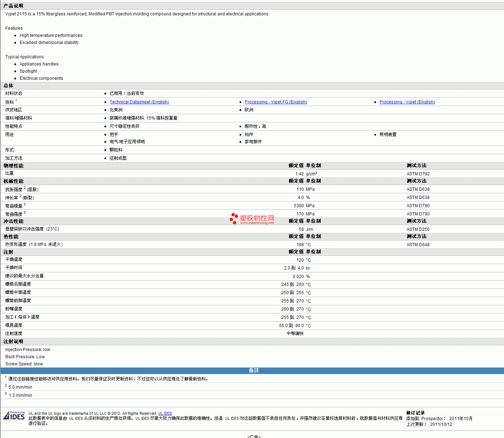Click the 电气/电子应用领域 usage entry

pyautogui.click(x=127, y=142)
